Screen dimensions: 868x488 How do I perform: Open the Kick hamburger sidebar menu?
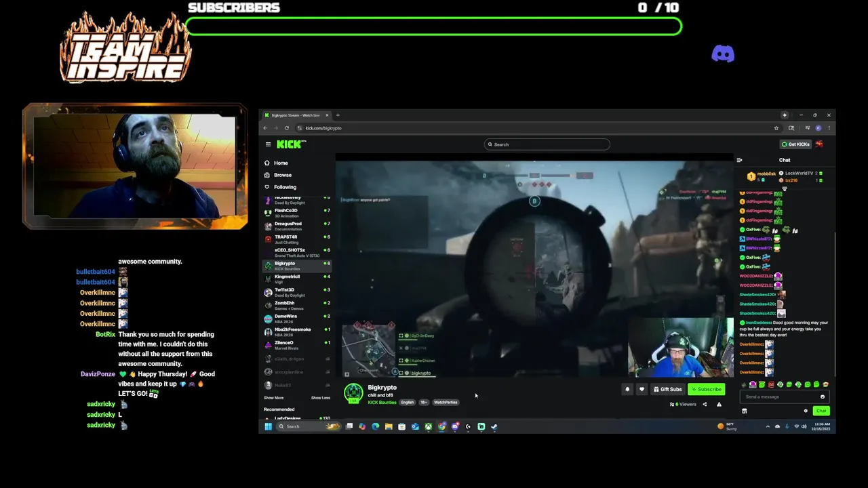point(268,144)
